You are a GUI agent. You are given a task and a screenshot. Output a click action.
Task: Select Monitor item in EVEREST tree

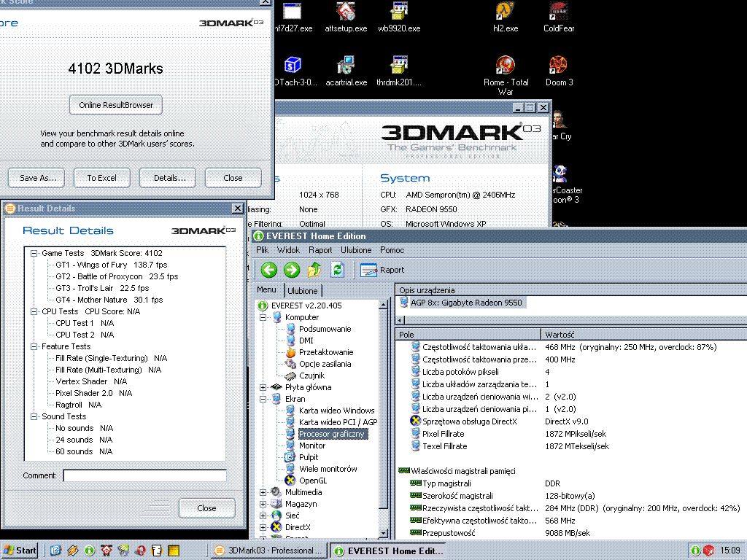[x=312, y=446]
